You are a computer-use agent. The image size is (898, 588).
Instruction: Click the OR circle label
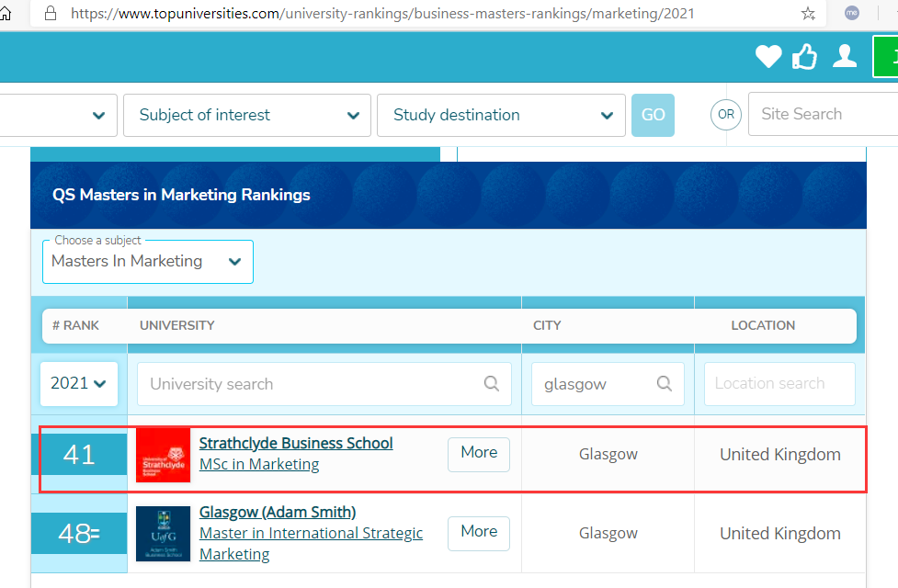(725, 115)
